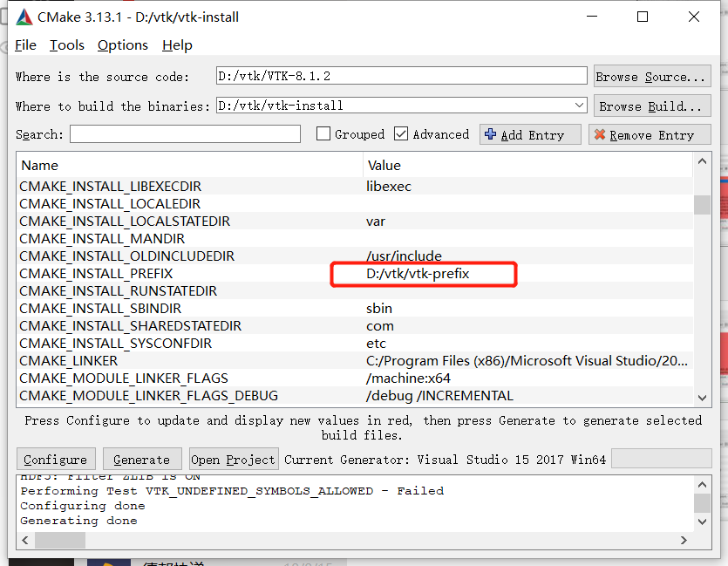This screenshot has height=566, width=728.
Task: Open the Tools menu
Action: (67, 45)
